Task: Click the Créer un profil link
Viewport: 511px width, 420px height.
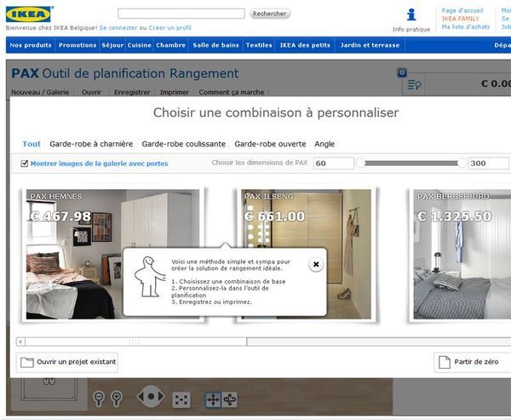Action: (x=169, y=28)
